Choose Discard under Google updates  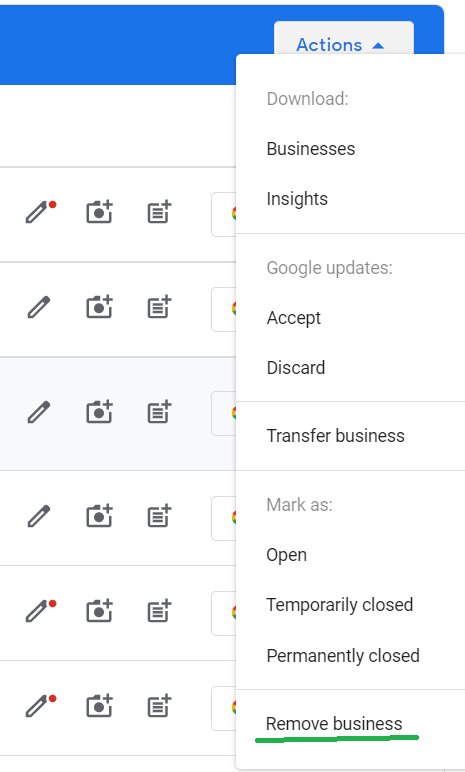pyautogui.click(x=296, y=368)
